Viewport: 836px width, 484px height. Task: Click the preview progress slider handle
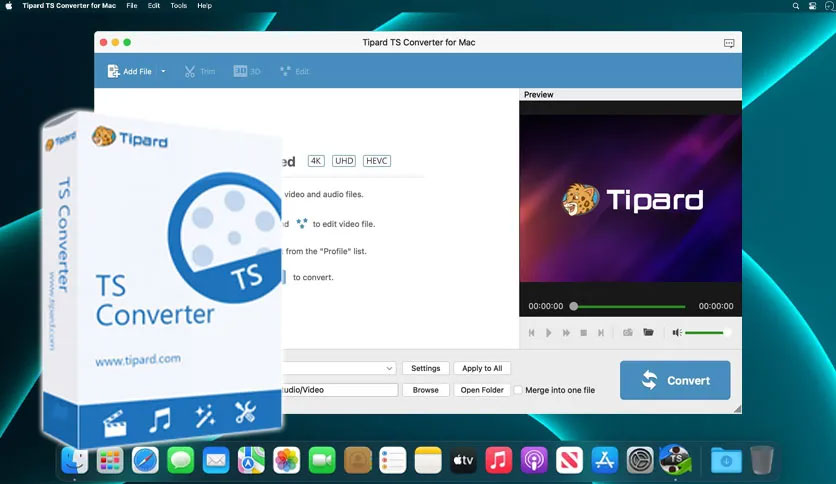(574, 306)
